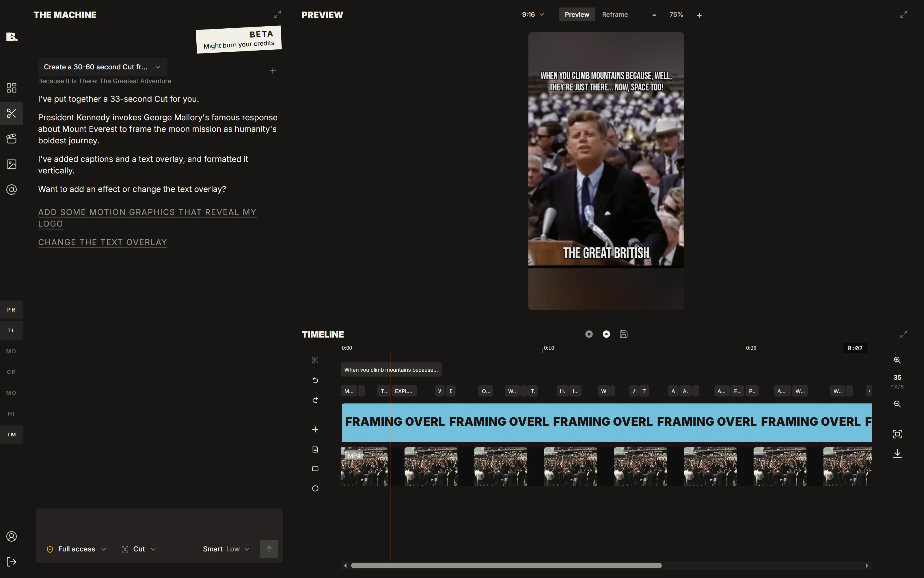
Task: Zoom out the timeline with magnifier minus
Action: pos(897,404)
